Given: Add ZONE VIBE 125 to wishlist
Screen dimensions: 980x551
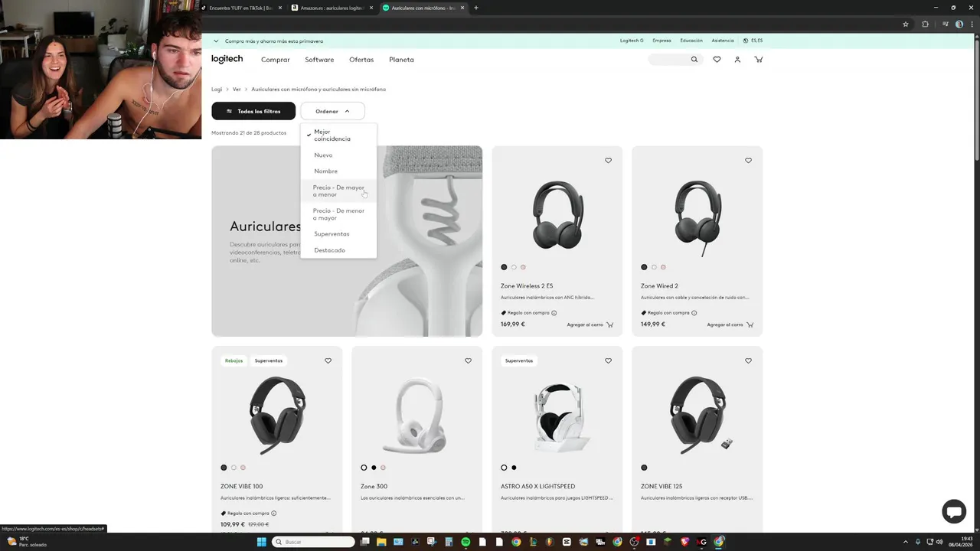Looking at the screenshot, I should [x=749, y=360].
